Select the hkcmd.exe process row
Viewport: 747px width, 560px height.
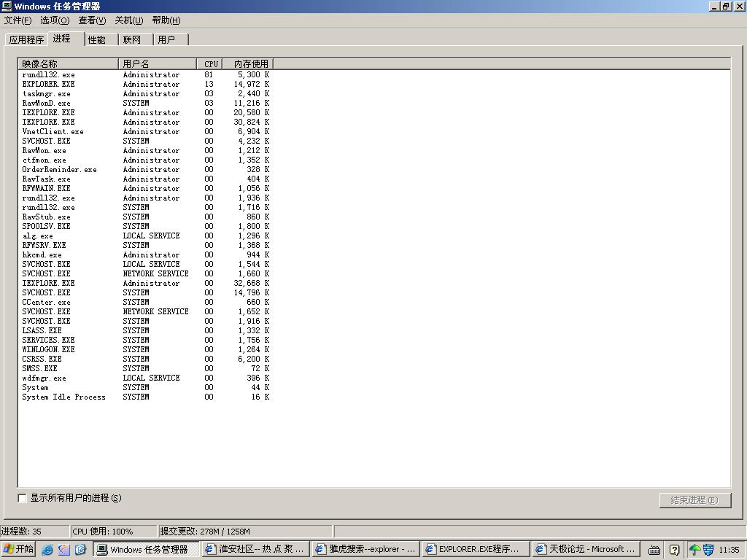[146, 254]
